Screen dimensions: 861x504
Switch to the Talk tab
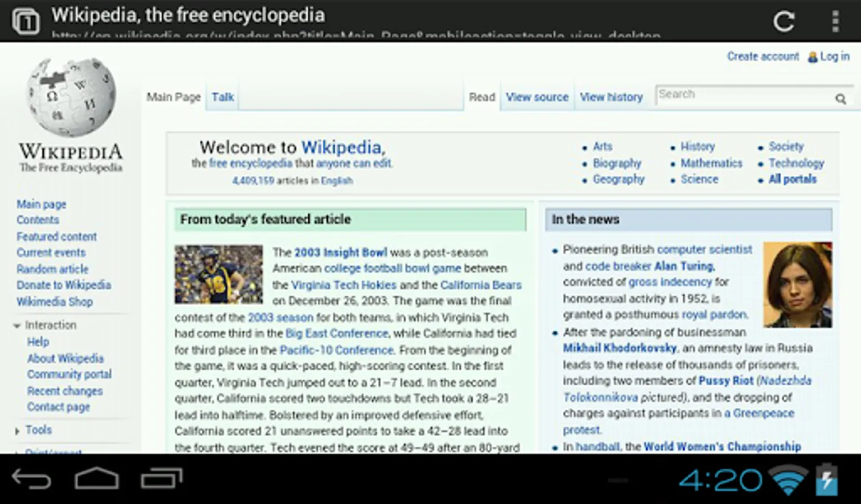(223, 97)
